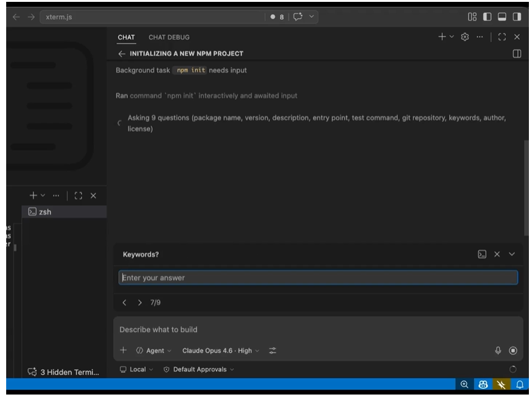The height and width of the screenshot is (397, 532).
Task: Open the chat icon in the title bar
Action: tap(298, 17)
